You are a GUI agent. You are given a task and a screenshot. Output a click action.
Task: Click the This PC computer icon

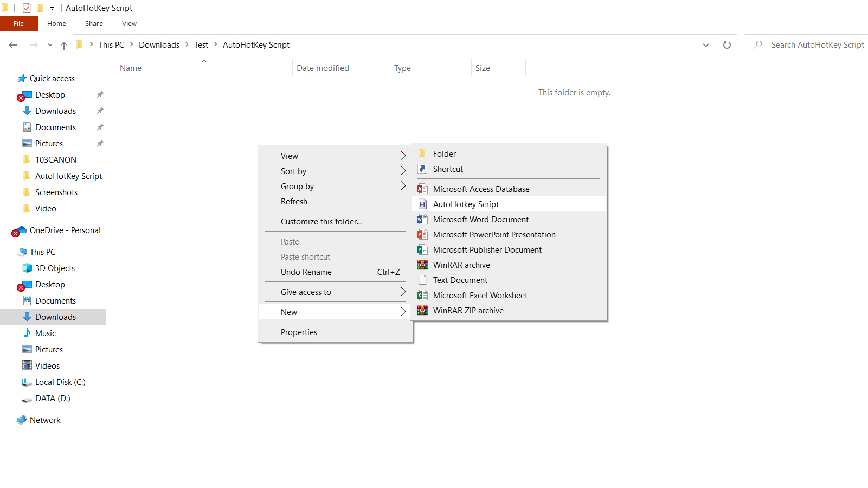pos(22,252)
